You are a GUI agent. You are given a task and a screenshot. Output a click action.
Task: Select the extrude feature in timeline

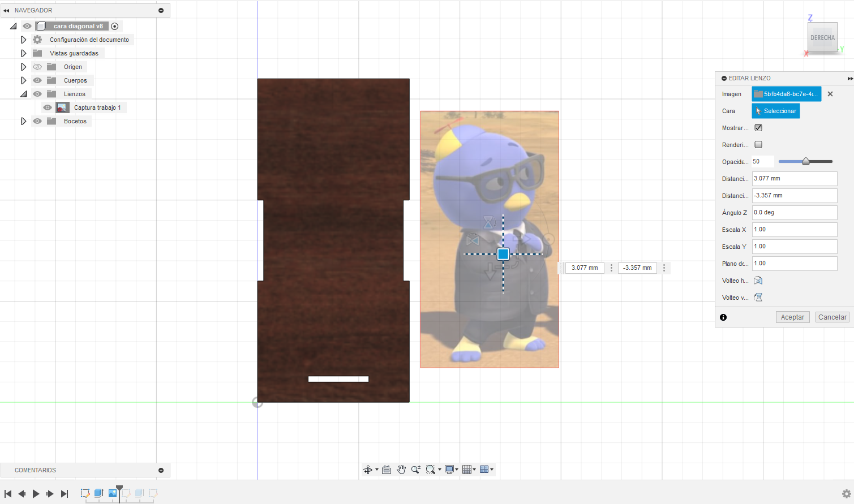click(98, 493)
